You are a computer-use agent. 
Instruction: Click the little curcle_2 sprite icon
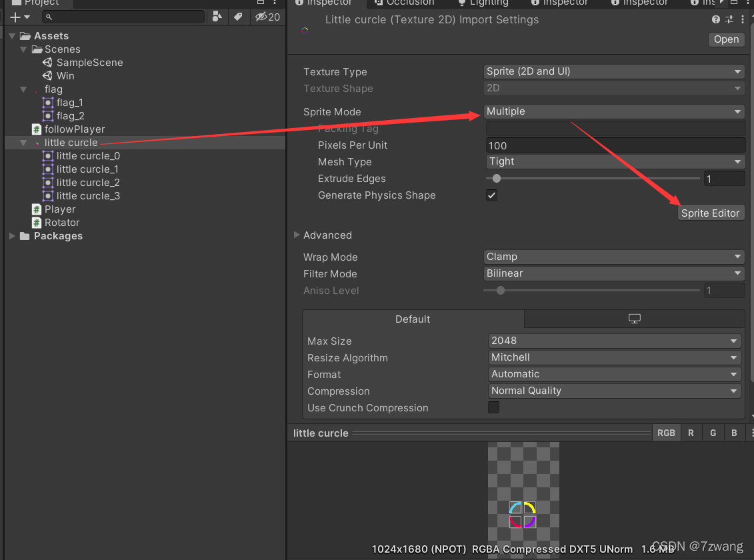(47, 183)
